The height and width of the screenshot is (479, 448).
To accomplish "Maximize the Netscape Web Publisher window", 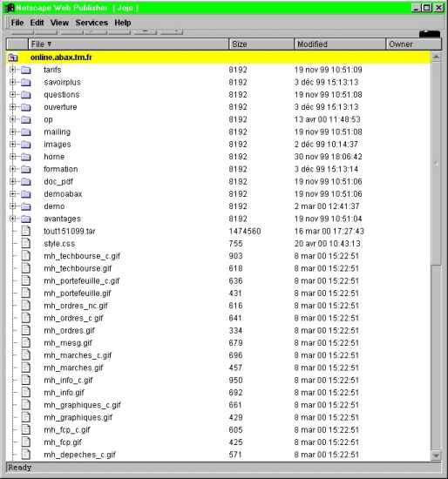I will click(427, 8).
